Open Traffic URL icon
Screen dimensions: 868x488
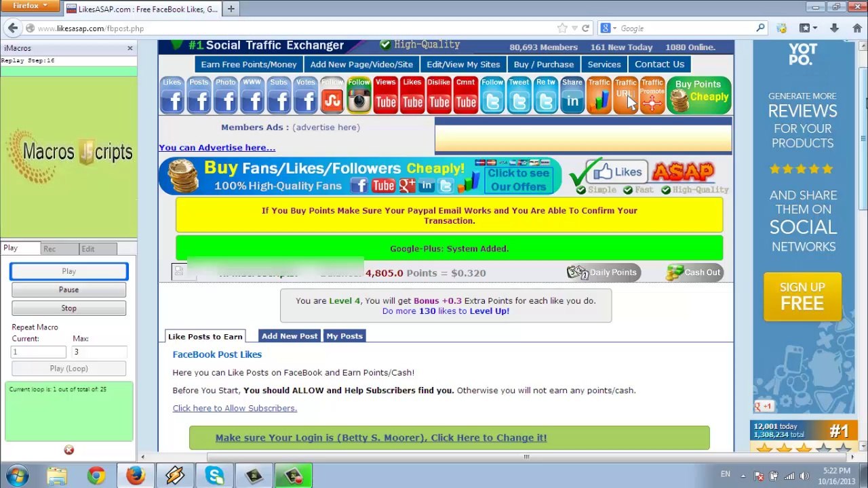pos(625,95)
